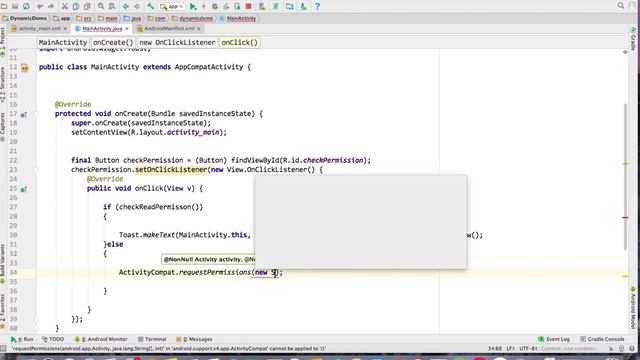This screenshot has height=360, width=640.
Task: Click the Replace toolbar icon
Action: (x=111, y=6)
